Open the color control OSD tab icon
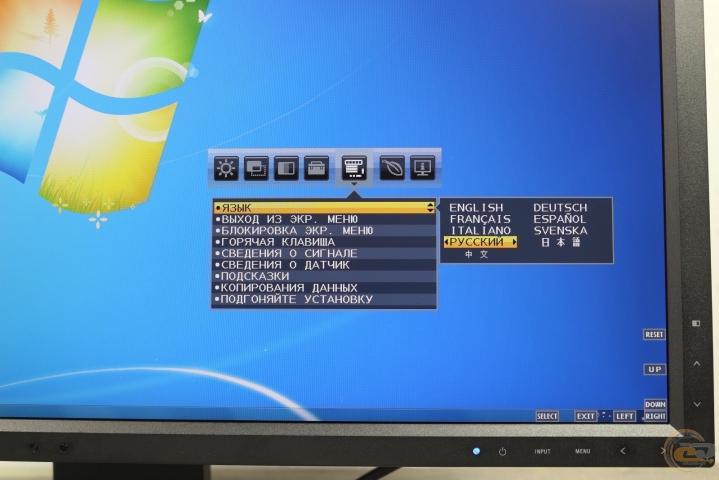Screen dimensions: 719x480 tap(287, 168)
